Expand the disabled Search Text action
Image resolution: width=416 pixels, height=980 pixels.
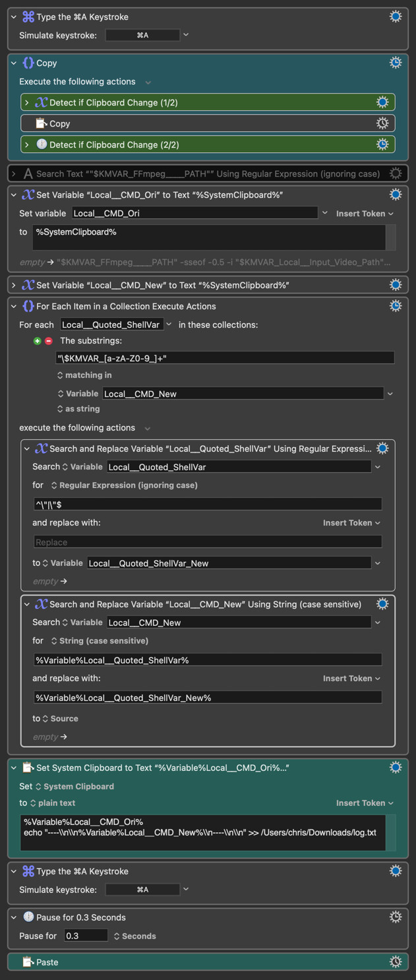(14, 173)
